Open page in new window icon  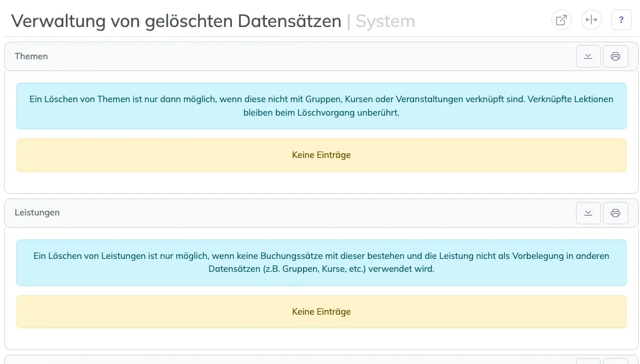[561, 20]
